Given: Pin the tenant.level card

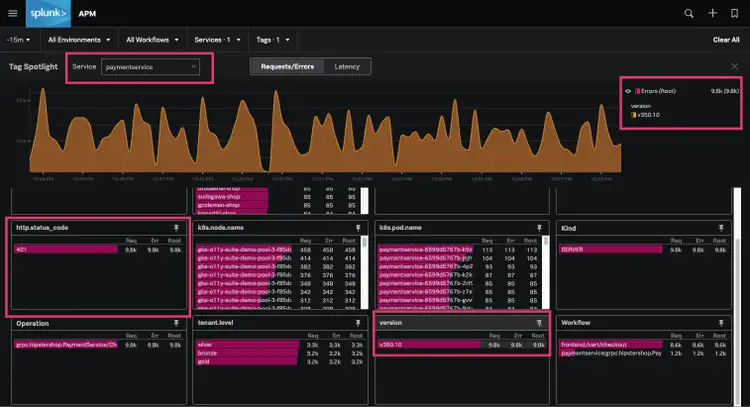Looking at the screenshot, I should 356,324.
